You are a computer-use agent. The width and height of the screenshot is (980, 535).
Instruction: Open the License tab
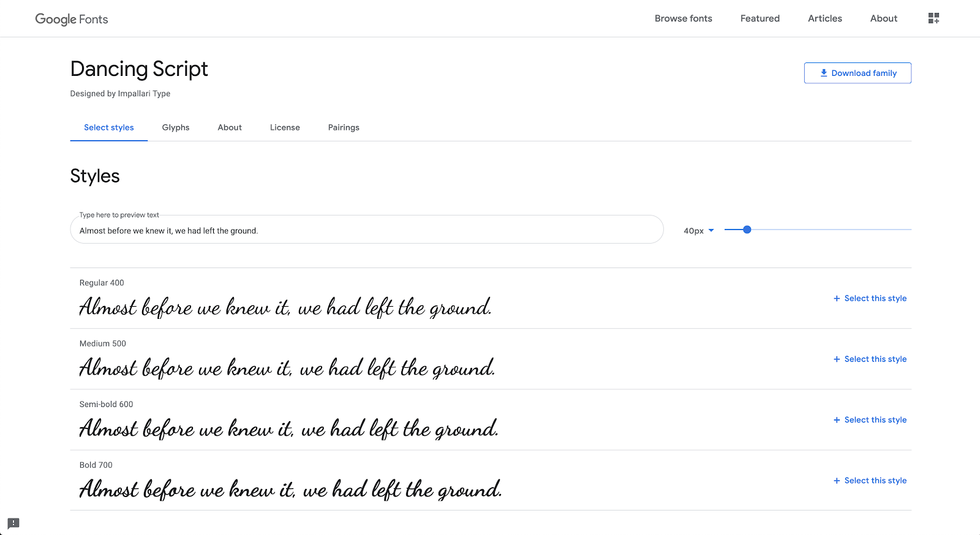click(x=285, y=127)
